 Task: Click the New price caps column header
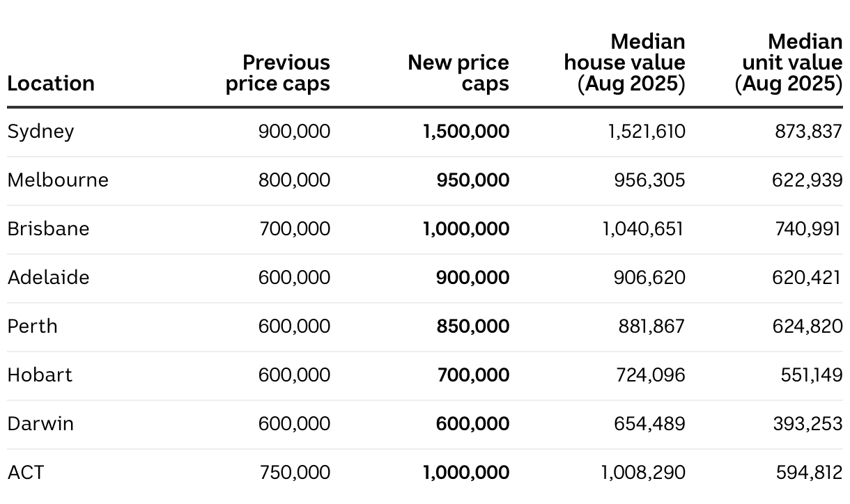(x=458, y=73)
